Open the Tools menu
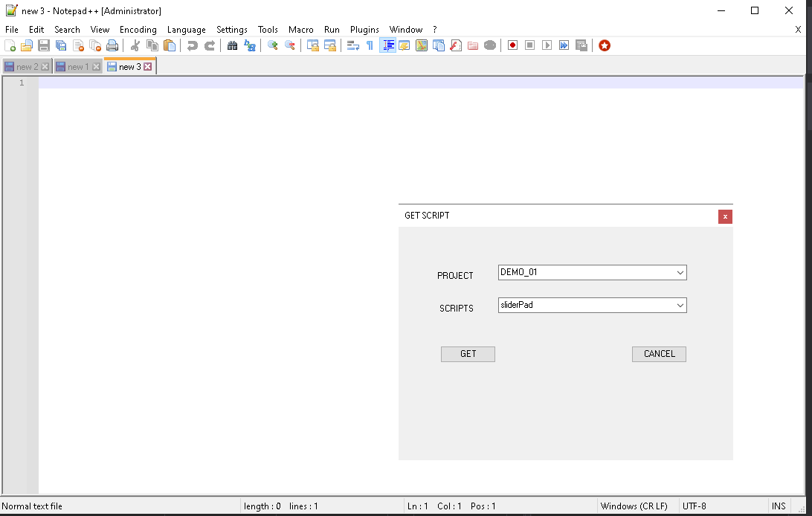 (x=268, y=30)
